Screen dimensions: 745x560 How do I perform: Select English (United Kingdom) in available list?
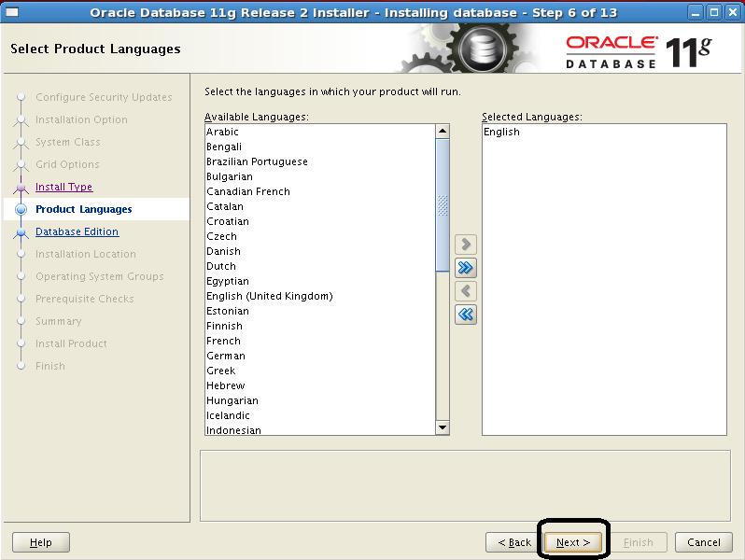pos(269,296)
